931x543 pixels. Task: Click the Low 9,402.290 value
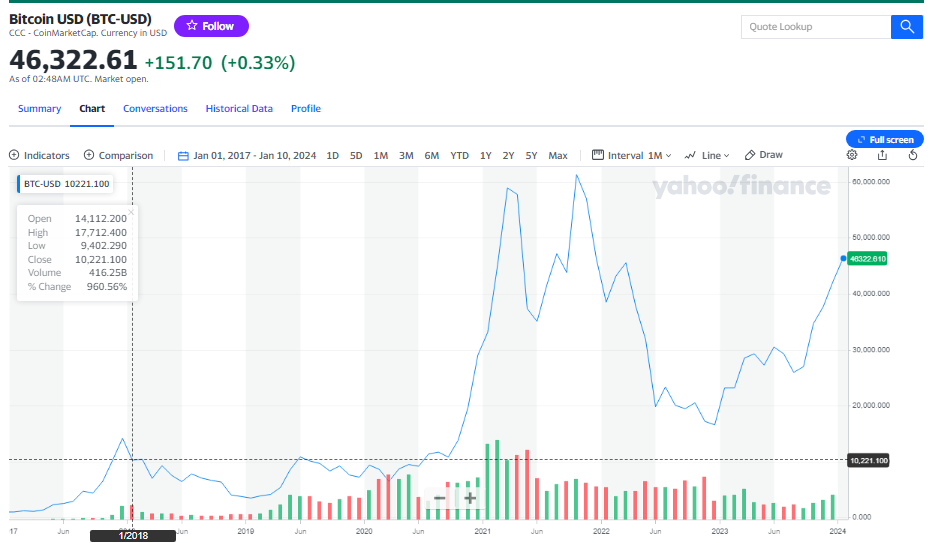coord(104,246)
